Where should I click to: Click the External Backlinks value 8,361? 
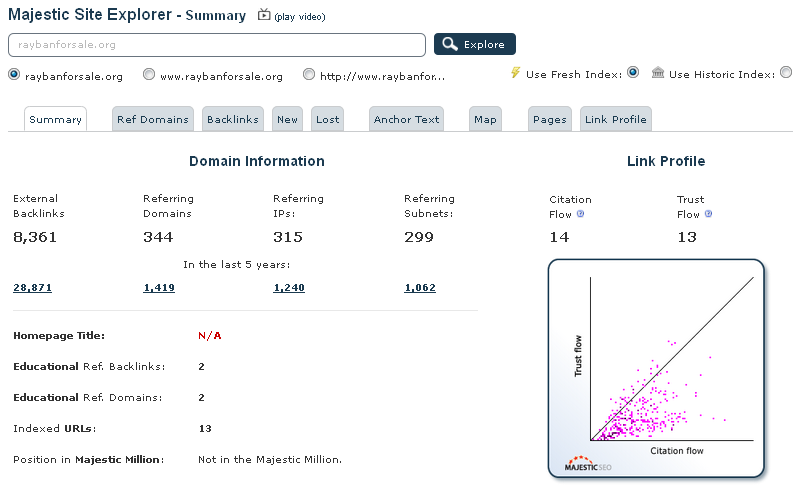[x=35, y=237]
